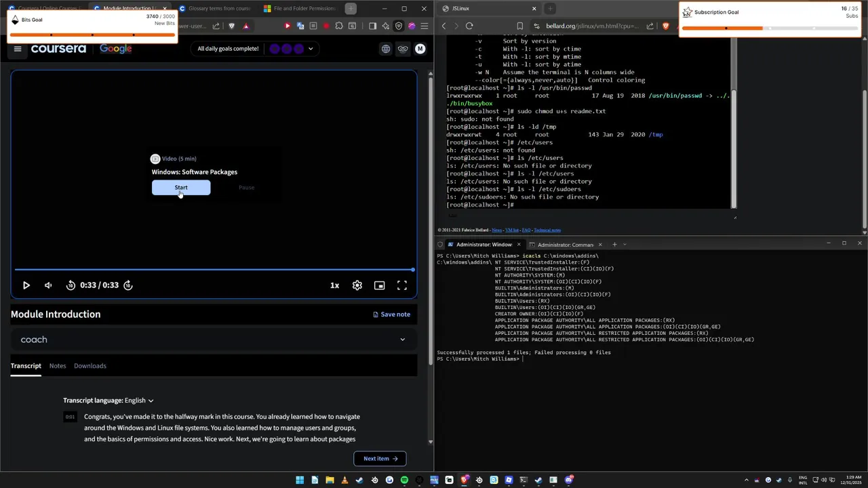Open the Downloads tab
Image resolution: width=868 pixels, height=488 pixels.
[x=90, y=366]
